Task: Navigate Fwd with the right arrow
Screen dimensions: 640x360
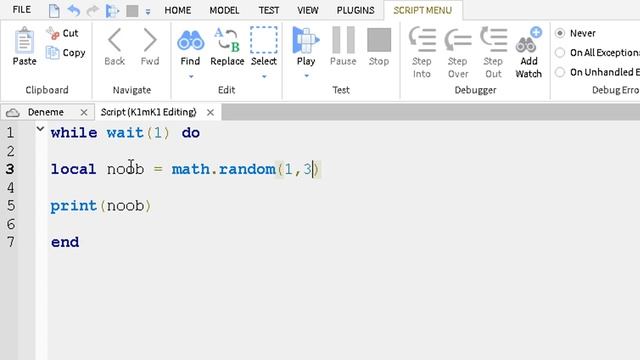Action: (x=150, y=40)
